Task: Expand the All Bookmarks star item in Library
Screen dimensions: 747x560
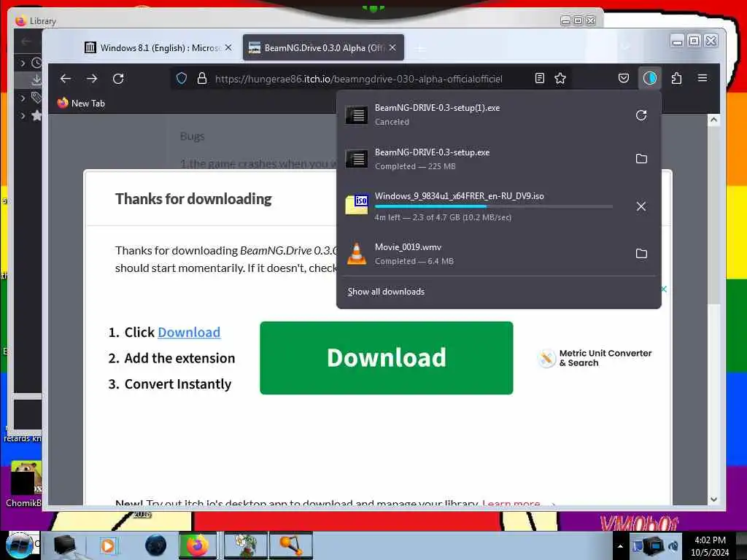Action: click(x=23, y=115)
